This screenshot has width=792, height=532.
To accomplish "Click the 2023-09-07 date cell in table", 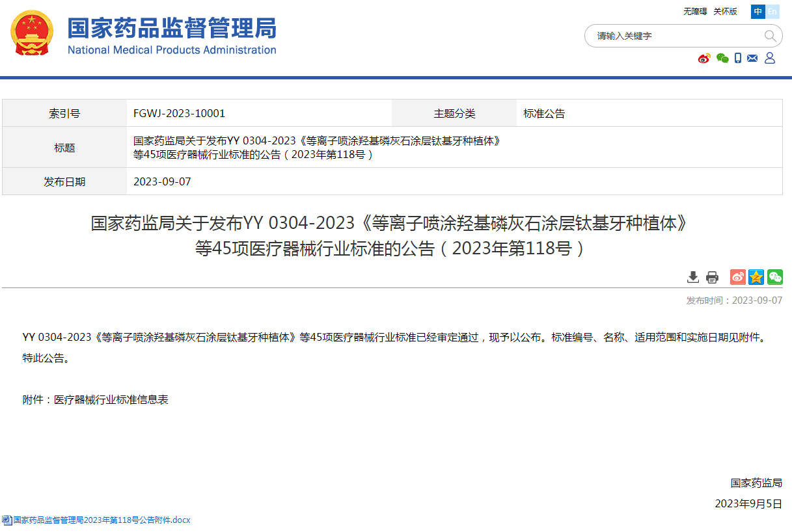I will click(162, 181).
